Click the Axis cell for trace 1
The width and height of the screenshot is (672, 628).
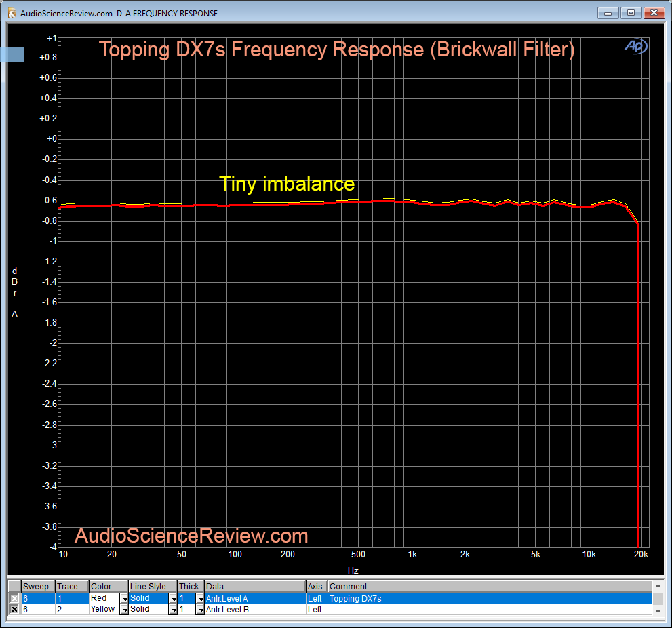(317, 598)
